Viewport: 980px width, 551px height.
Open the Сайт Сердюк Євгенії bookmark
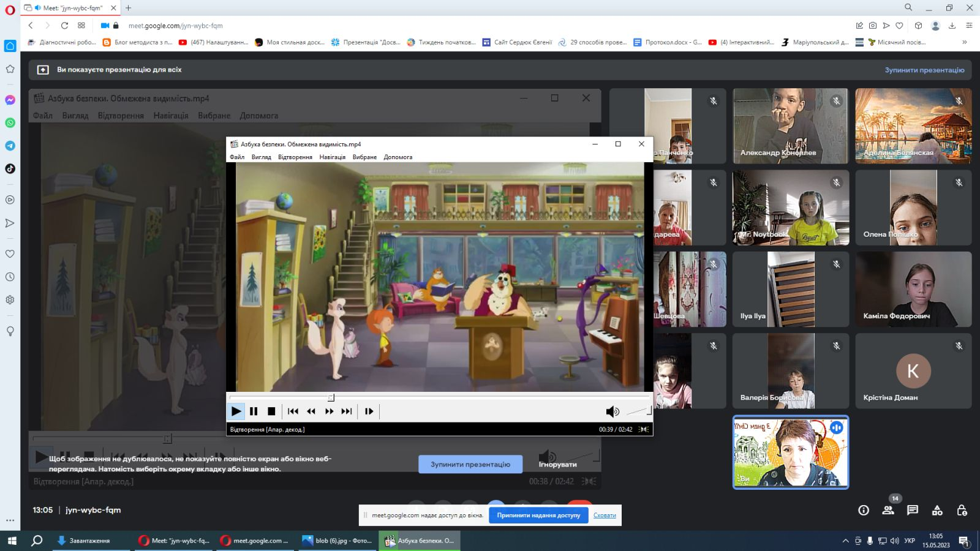pos(517,42)
